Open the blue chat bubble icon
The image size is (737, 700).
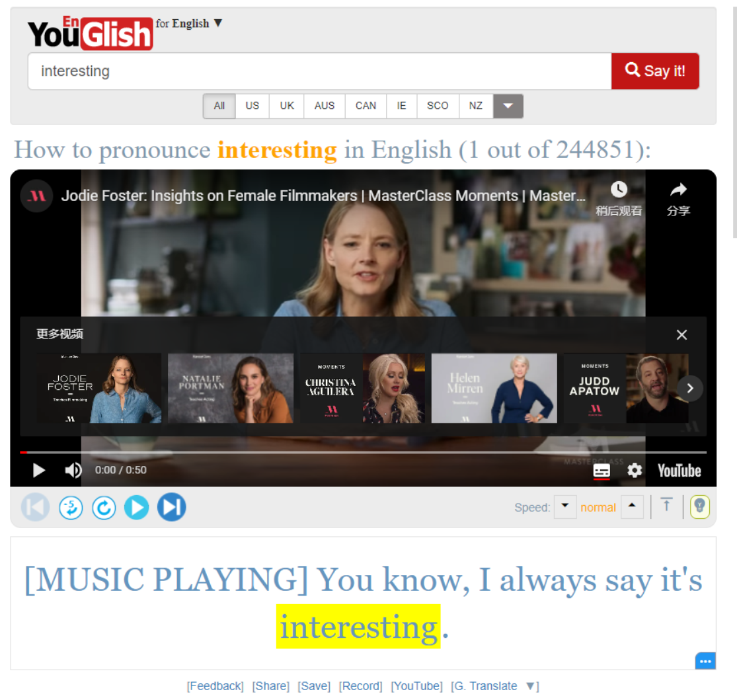(705, 661)
